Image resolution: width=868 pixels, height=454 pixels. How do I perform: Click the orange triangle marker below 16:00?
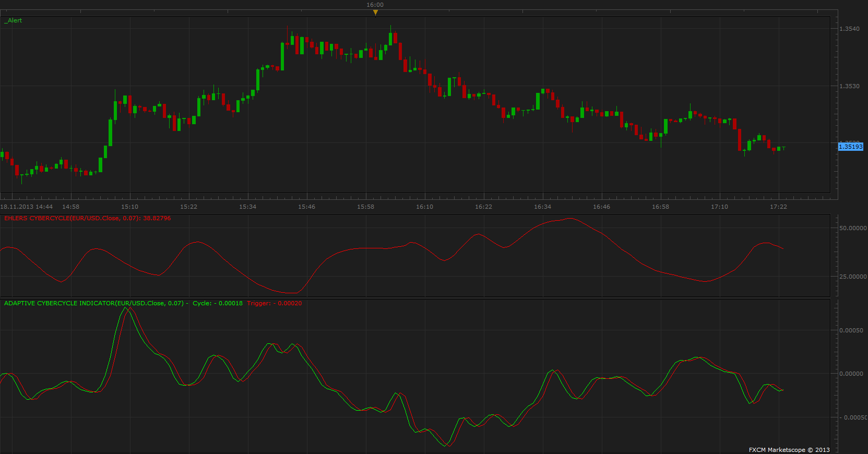375,13
